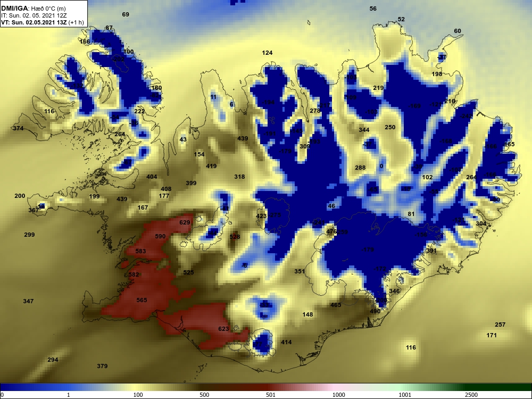
Task: Click the map value 198
Action: coord(437,73)
